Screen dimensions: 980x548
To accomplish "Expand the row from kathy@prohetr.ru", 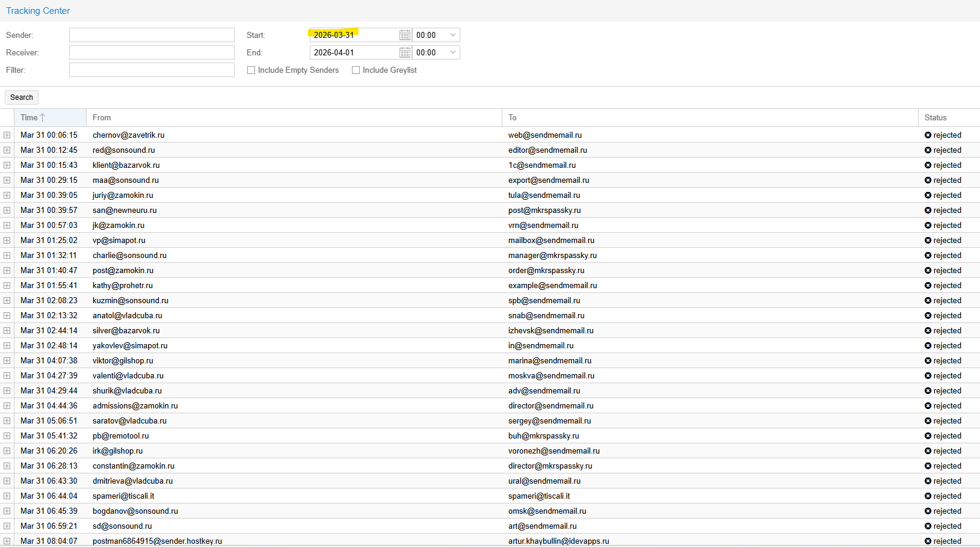I will point(7,286).
